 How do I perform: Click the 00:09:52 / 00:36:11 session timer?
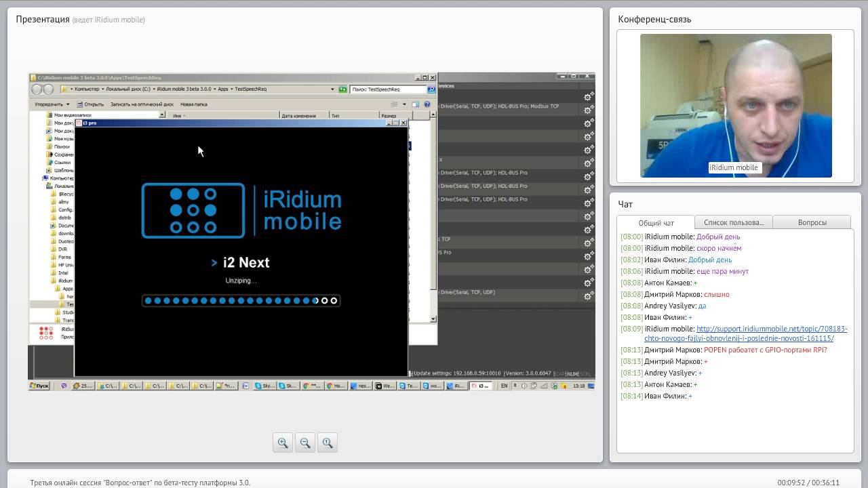click(808, 483)
